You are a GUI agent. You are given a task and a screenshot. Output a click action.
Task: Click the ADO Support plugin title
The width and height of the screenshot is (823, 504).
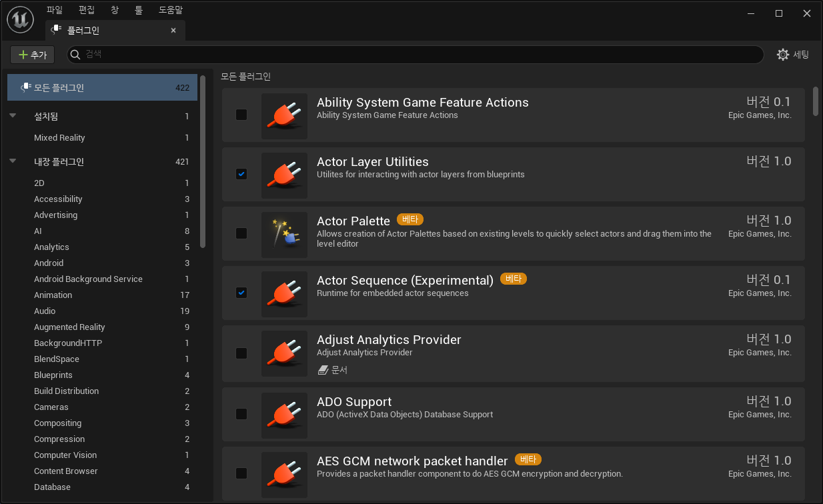[x=354, y=402]
